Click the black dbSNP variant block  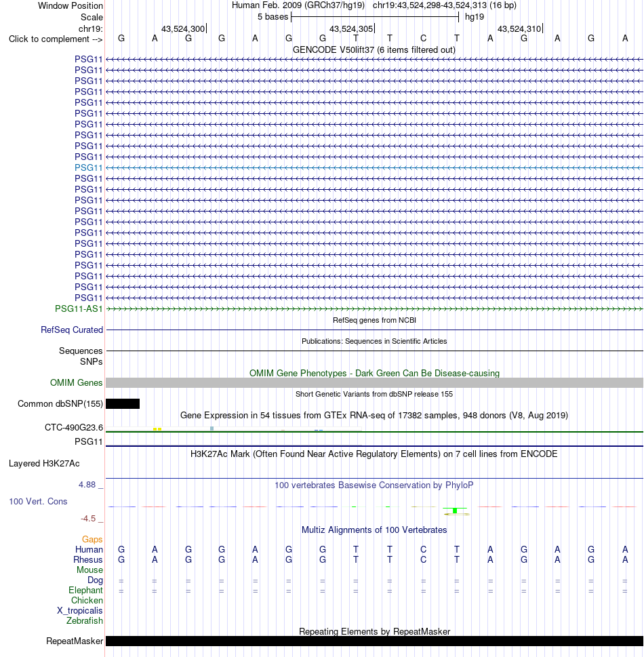click(123, 403)
